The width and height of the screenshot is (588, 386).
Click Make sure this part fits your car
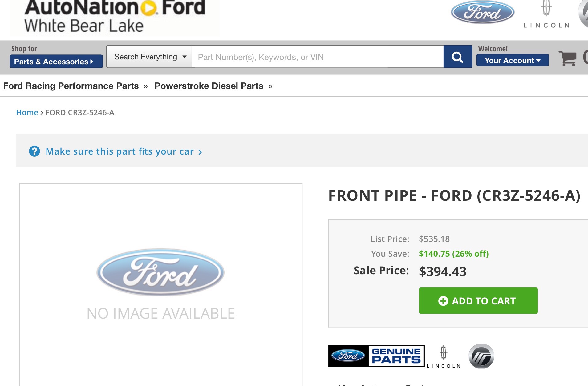120,151
